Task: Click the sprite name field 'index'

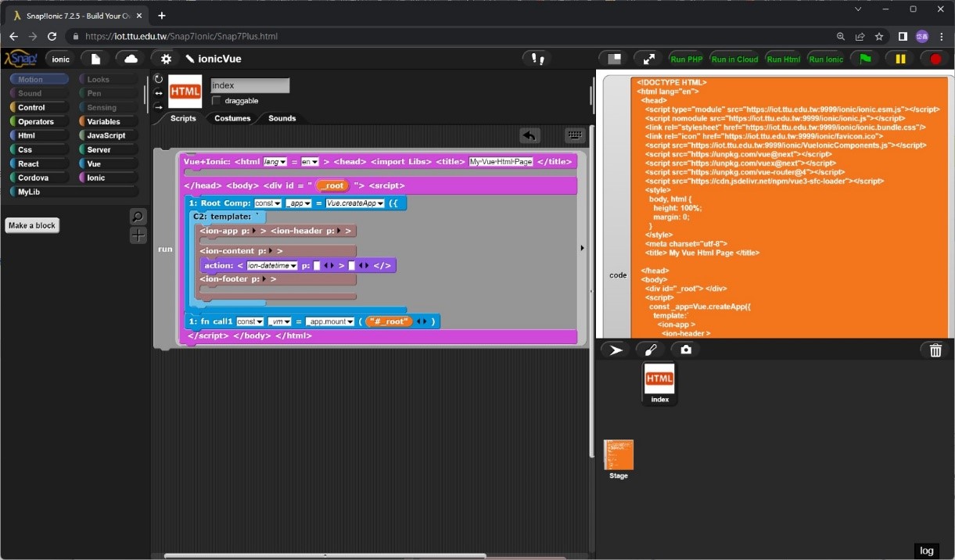Action: 250,85
